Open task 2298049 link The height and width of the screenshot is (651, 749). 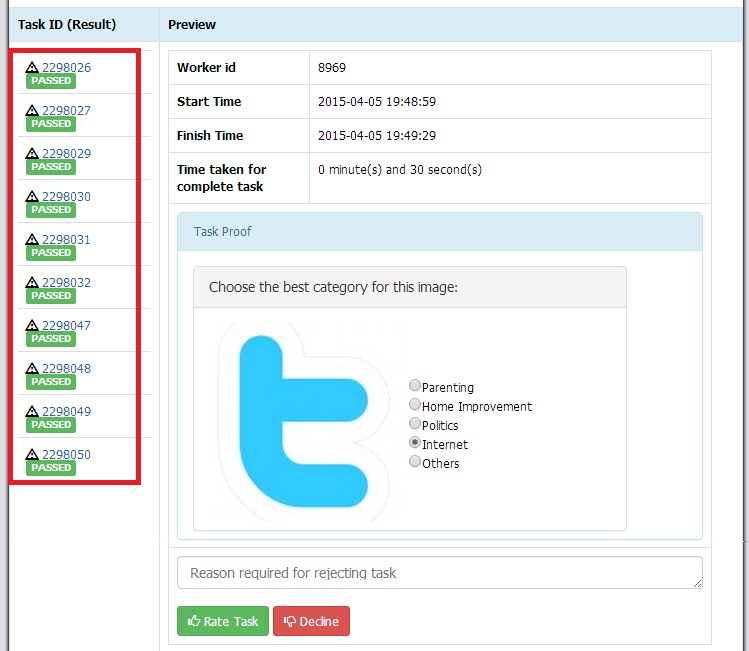click(x=66, y=412)
